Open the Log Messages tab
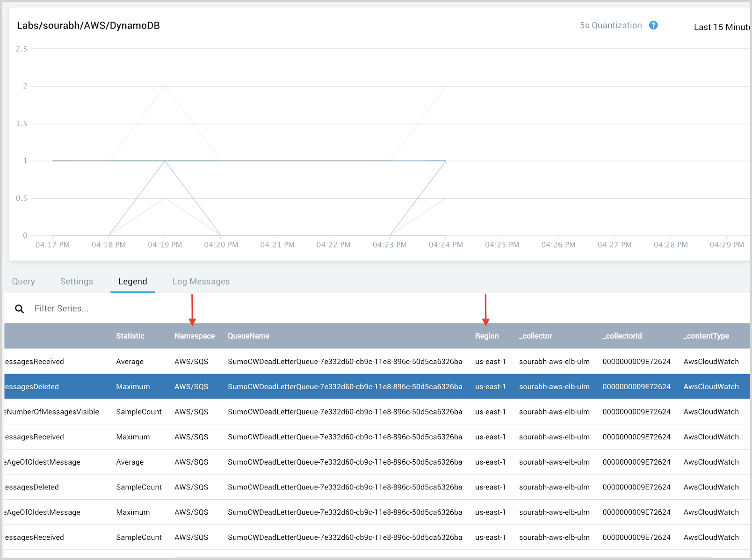The height and width of the screenshot is (560, 752). 201,282
